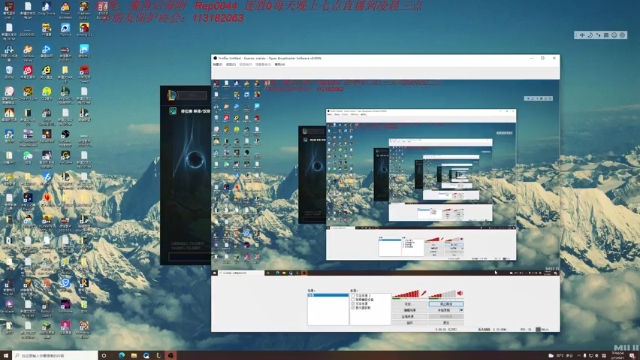Open the third menu in OBS menu bar

coord(245,64)
